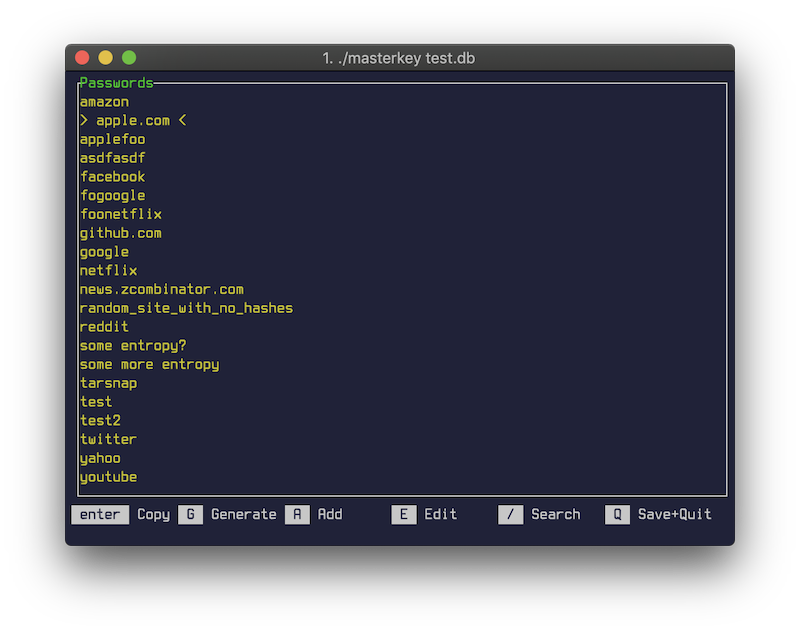Screen dimensions: 800x632
Task: Minimize the terminal with yellow button
Action: pyautogui.click(x=106, y=58)
